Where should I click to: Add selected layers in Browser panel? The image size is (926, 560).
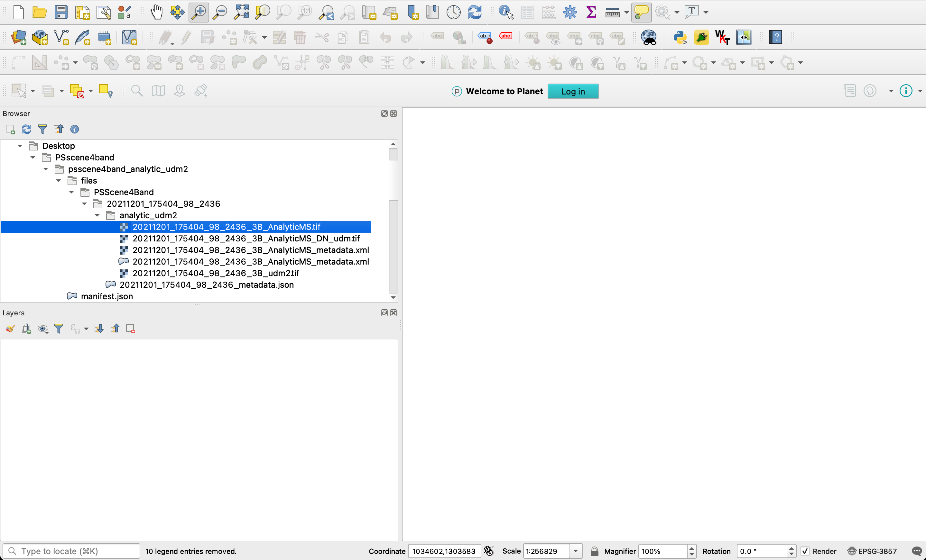pos(10,129)
